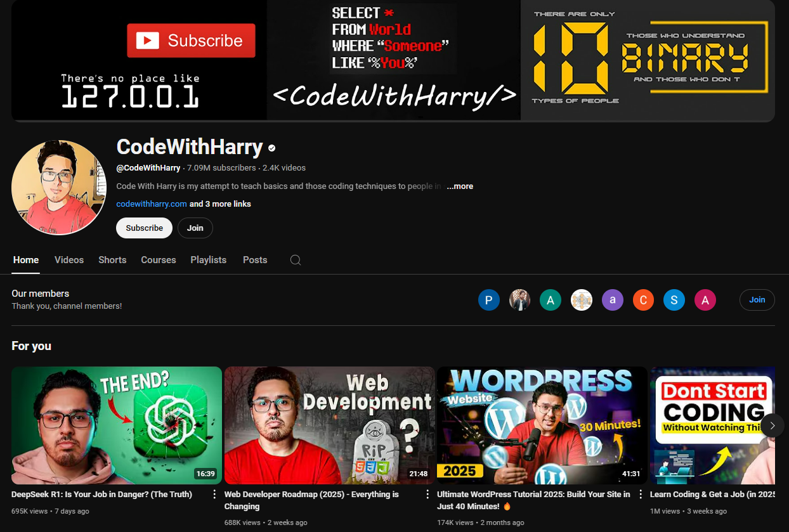Screen dimensions: 789x532
Task: Click Join button next to Subscribe
Action: tap(195, 228)
